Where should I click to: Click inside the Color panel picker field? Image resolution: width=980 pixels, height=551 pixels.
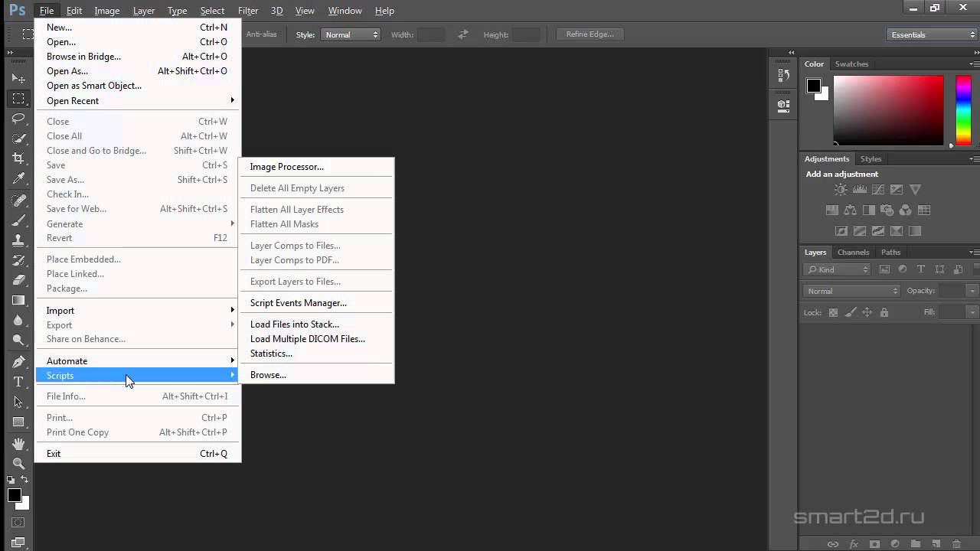tap(888, 110)
